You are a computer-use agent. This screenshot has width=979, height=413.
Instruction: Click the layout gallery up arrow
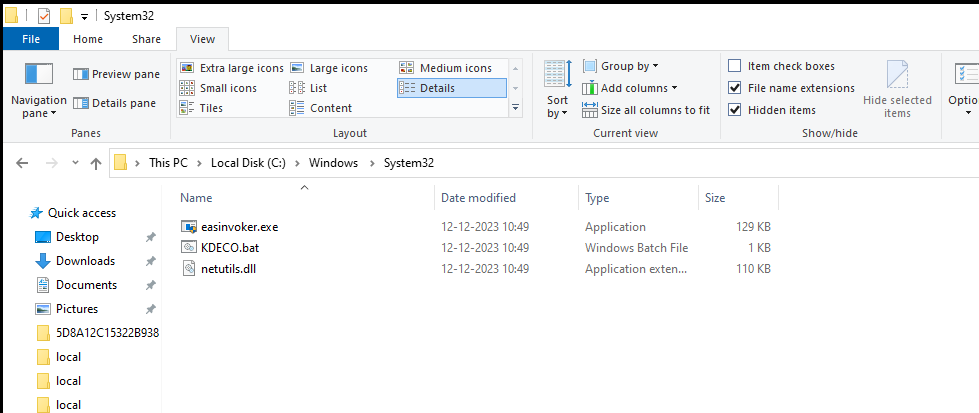(x=515, y=68)
